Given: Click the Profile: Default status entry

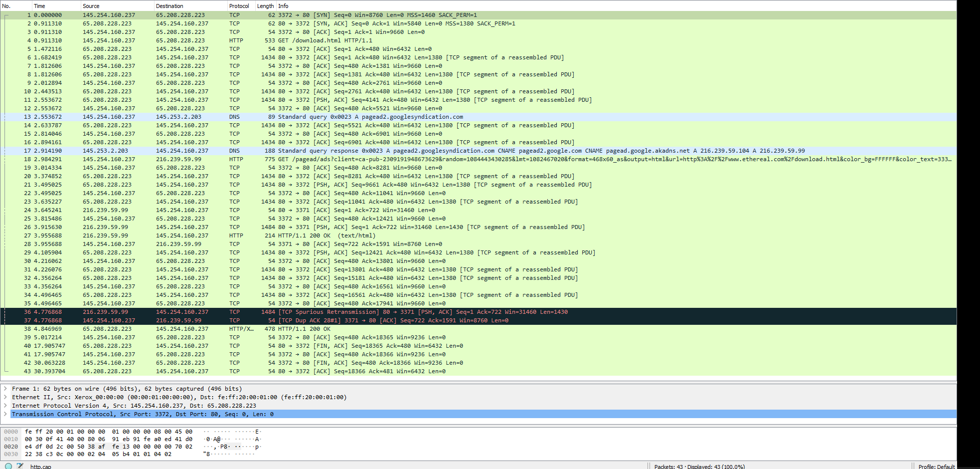Looking at the screenshot, I should coord(937,467).
